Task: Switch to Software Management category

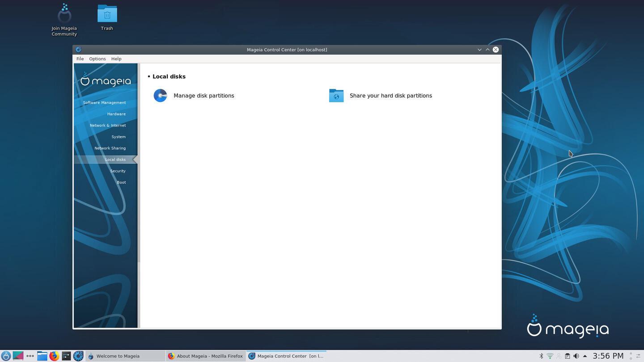Action: click(104, 103)
